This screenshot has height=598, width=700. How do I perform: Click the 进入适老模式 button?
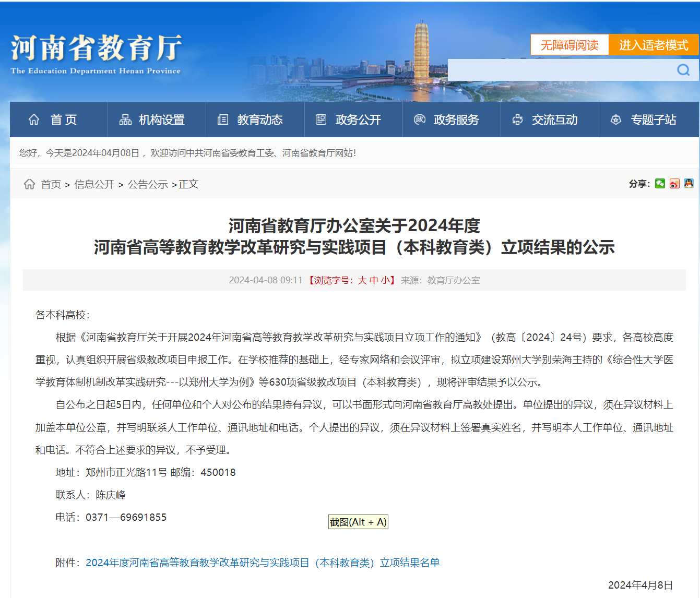(x=654, y=45)
